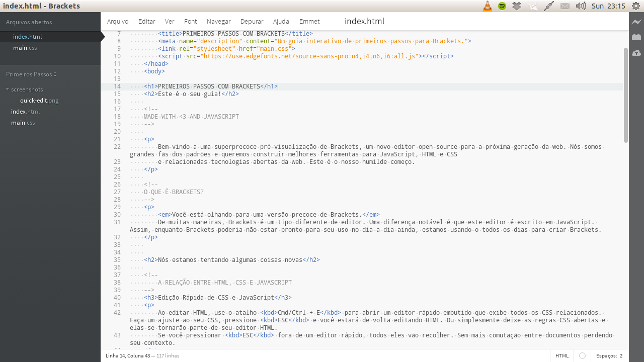Open the Editar menu
The height and width of the screenshot is (362, 644).
point(147,21)
